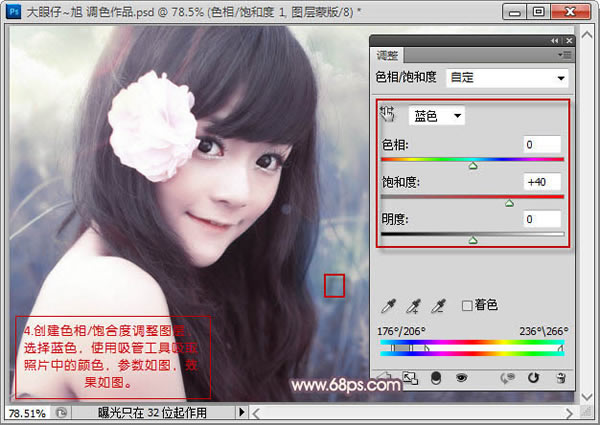Click the clip to layer circle icon
Viewport: 600px width, 425px height.
(436, 378)
